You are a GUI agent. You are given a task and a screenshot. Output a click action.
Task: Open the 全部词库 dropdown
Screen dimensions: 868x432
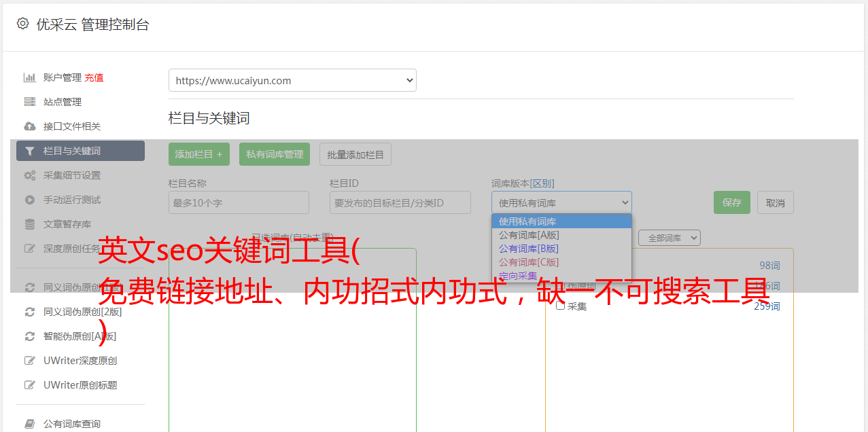[670, 238]
